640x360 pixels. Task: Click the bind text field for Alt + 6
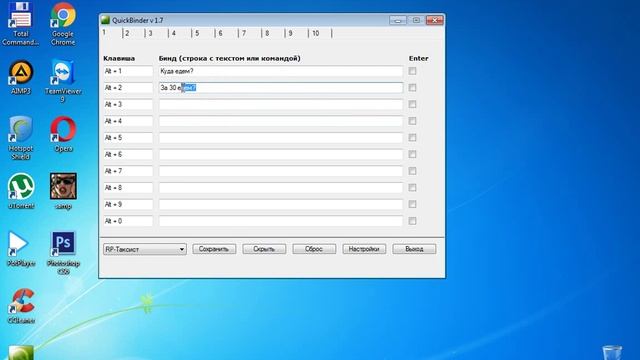tap(281, 154)
